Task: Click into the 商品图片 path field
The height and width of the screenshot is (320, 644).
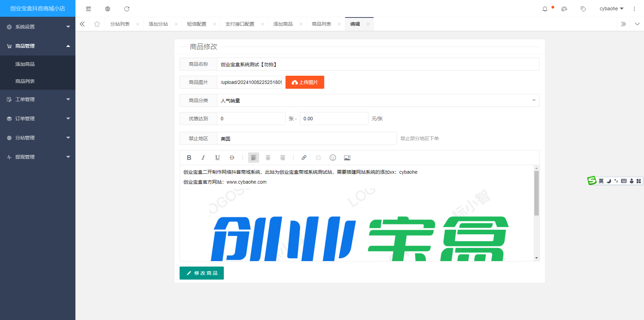Action: tap(250, 82)
